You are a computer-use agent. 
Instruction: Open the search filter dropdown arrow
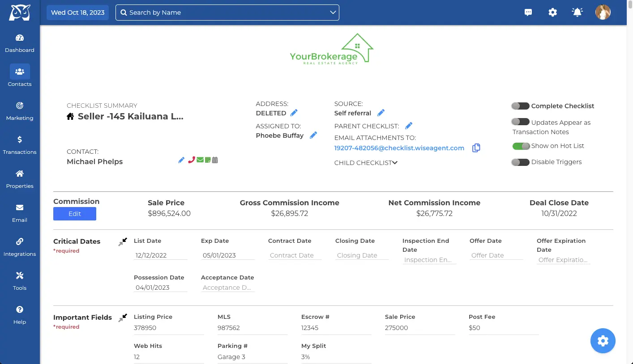click(332, 13)
